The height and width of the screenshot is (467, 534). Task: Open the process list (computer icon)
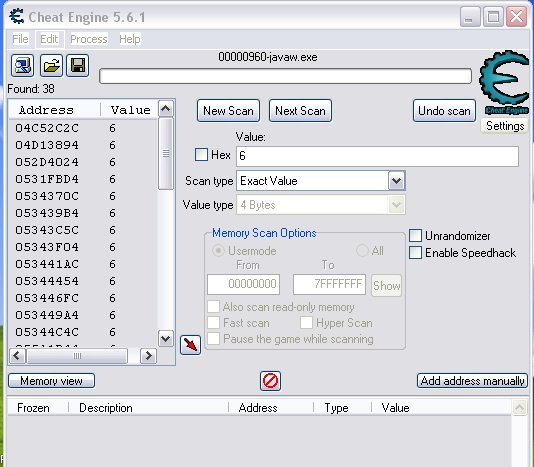point(22,65)
